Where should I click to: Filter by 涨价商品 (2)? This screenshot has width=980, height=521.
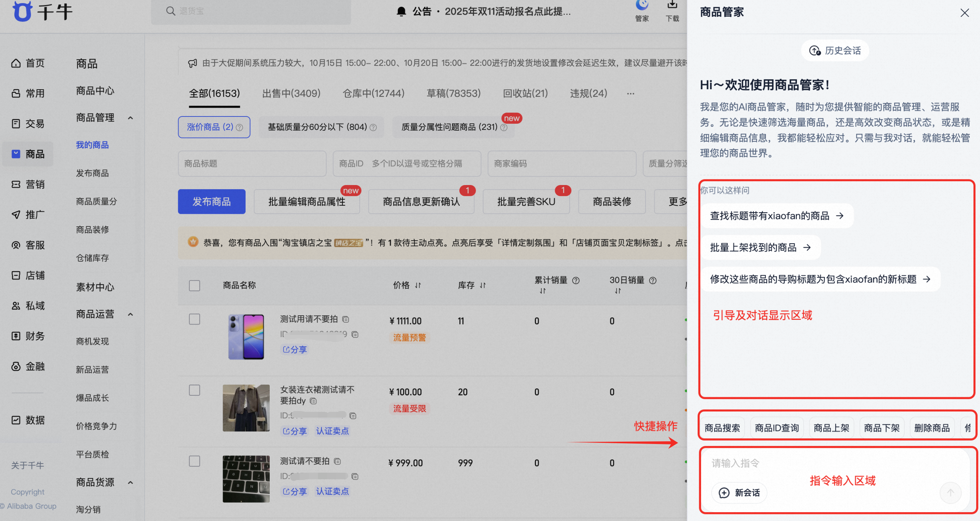[x=214, y=127]
